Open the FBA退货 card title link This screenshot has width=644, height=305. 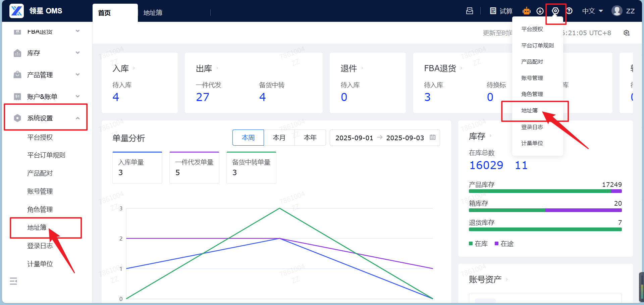pyautogui.click(x=440, y=68)
